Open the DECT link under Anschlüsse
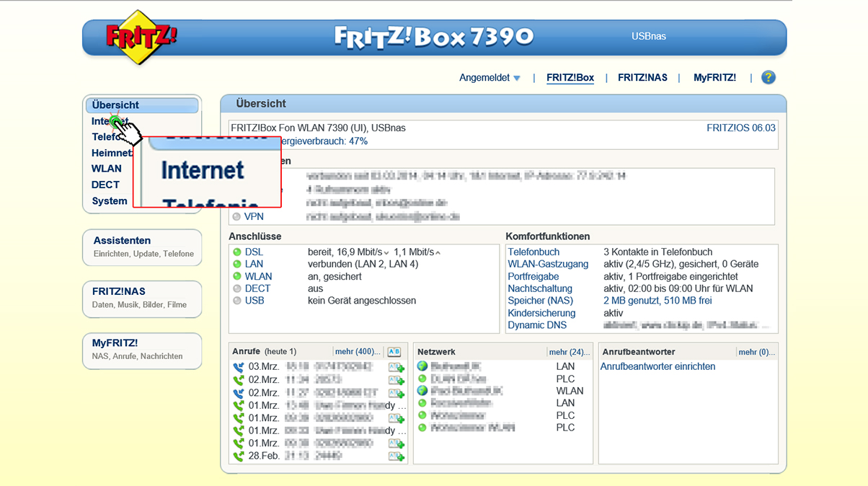The image size is (868, 486). (x=257, y=288)
